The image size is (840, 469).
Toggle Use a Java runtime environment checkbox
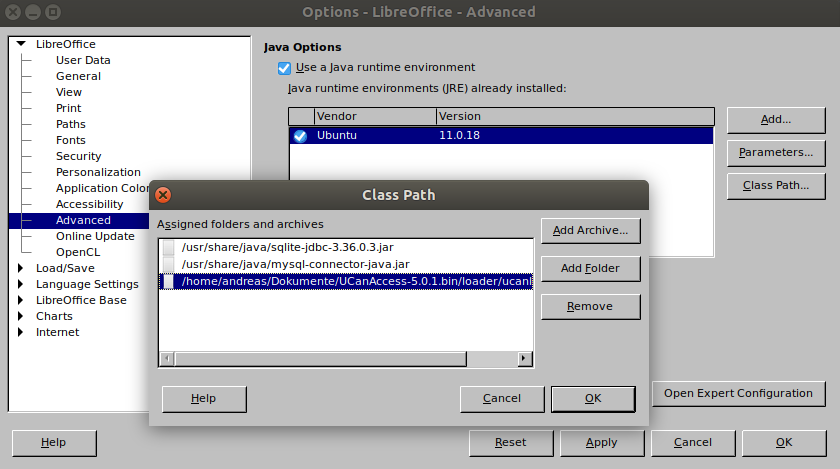point(284,68)
